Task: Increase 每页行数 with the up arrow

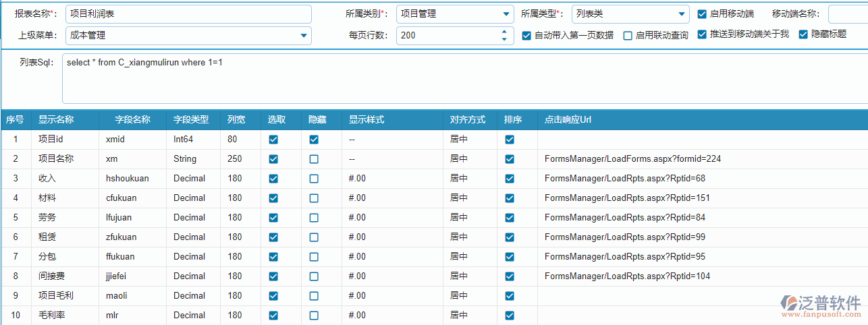Action: point(504,31)
